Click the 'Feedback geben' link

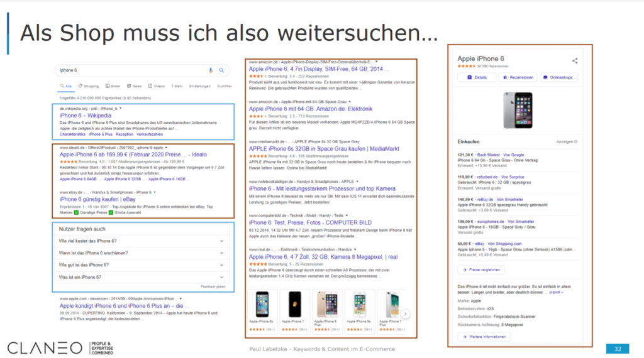[x=213, y=286]
